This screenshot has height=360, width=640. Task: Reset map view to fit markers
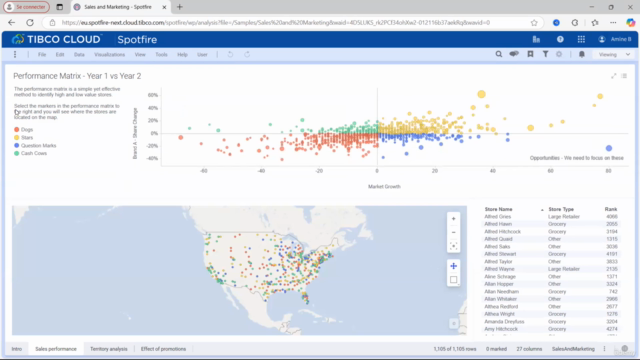pyautogui.click(x=453, y=246)
